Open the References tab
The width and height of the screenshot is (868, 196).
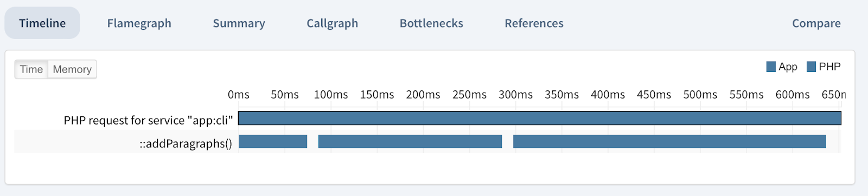click(534, 23)
